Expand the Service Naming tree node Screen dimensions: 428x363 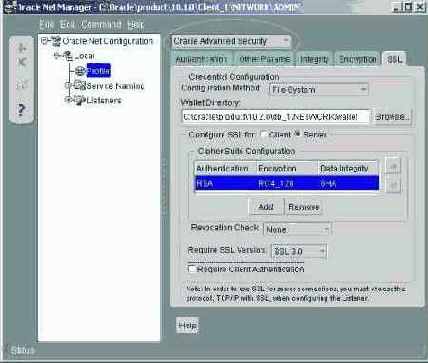pos(68,86)
